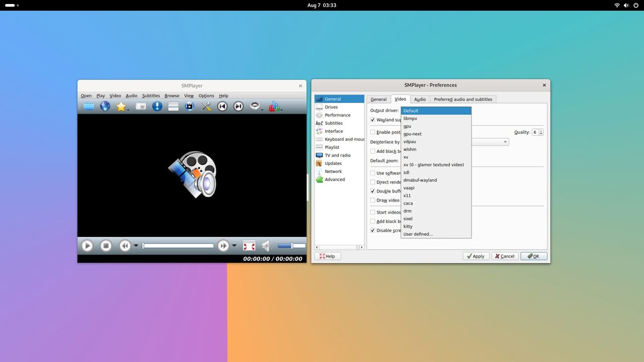Click Cancel in preferences dialog
The image size is (644, 362).
(x=505, y=256)
